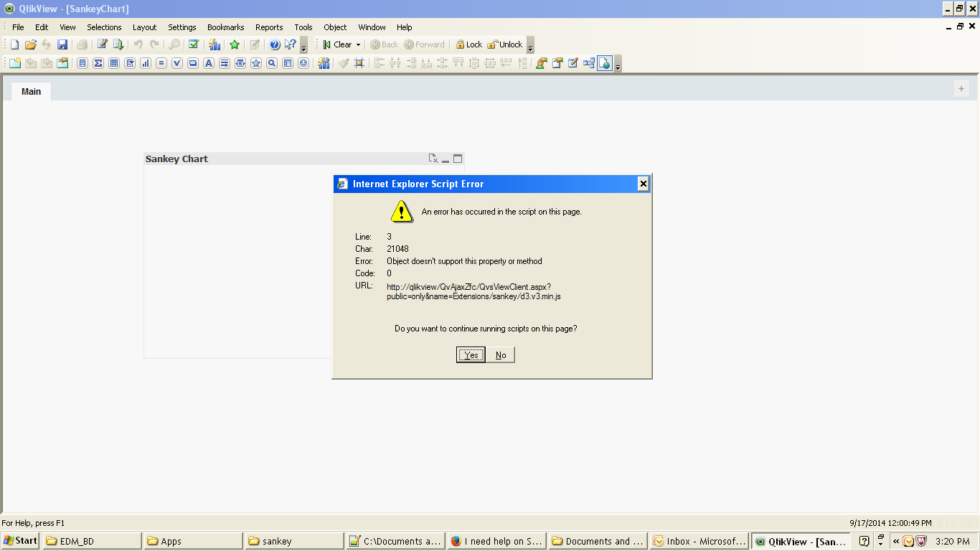This screenshot has height=551, width=980.
Task: Create a Chart using the bar chart icon
Action: click(x=146, y=63)
